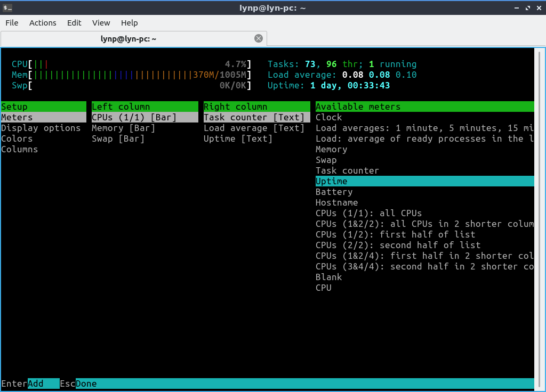The width and height of the screenshot is (546, 392).
Task: Click the Done button in footer bar
Action: pos(86,383)
